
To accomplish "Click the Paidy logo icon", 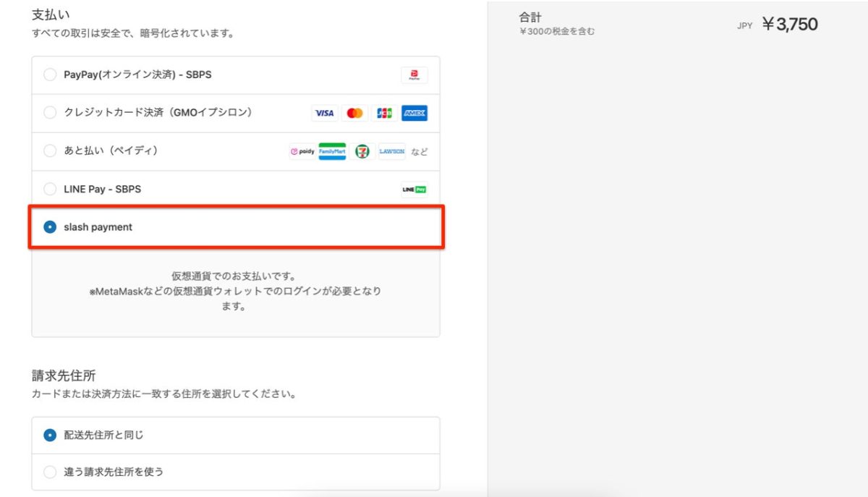I will (x=302, y=152).
